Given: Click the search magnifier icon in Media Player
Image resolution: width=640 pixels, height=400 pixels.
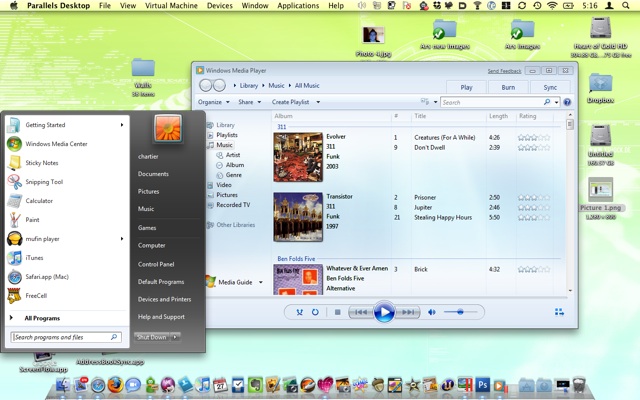Looking at the screenshot, I should click(547, 102).
